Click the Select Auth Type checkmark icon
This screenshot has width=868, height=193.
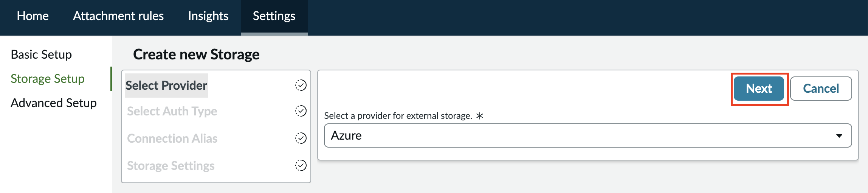301,111
